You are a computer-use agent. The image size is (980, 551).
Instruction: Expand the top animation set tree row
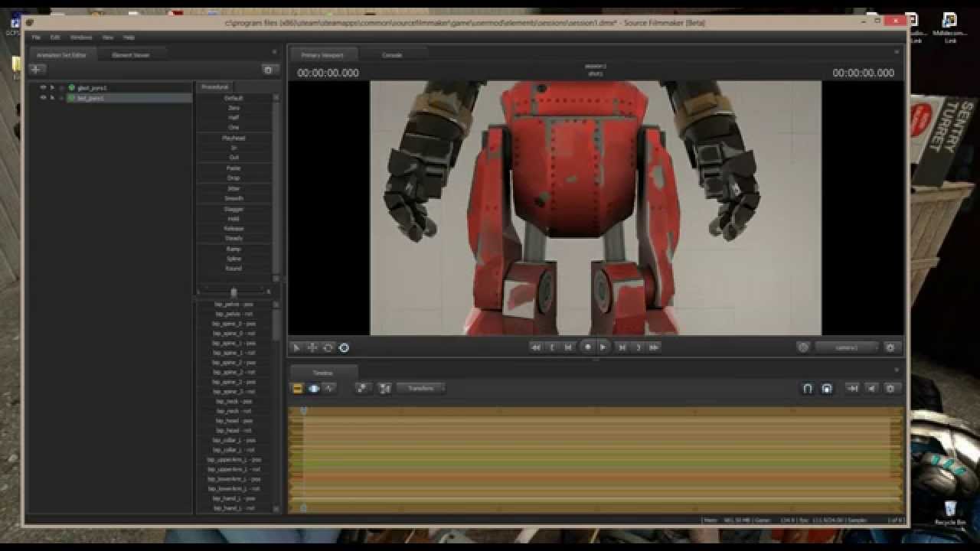tap(62, 88)
